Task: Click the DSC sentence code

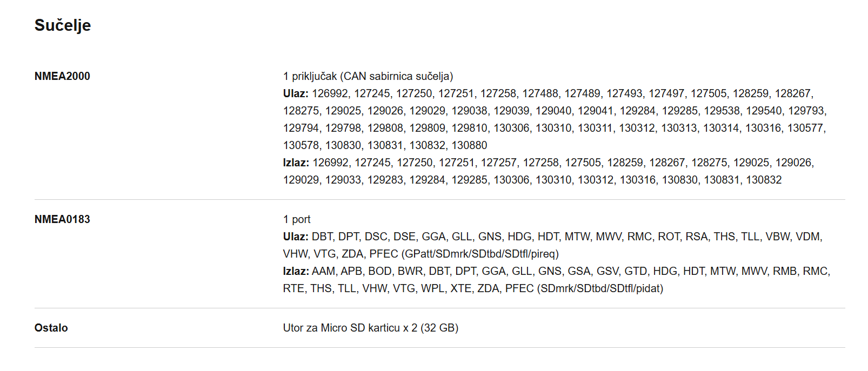Action: tap(376, 237)
